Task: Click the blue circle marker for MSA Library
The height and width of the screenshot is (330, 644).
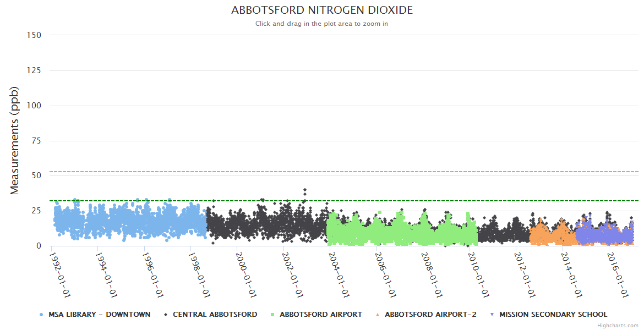Action: (x=41, y=315)
